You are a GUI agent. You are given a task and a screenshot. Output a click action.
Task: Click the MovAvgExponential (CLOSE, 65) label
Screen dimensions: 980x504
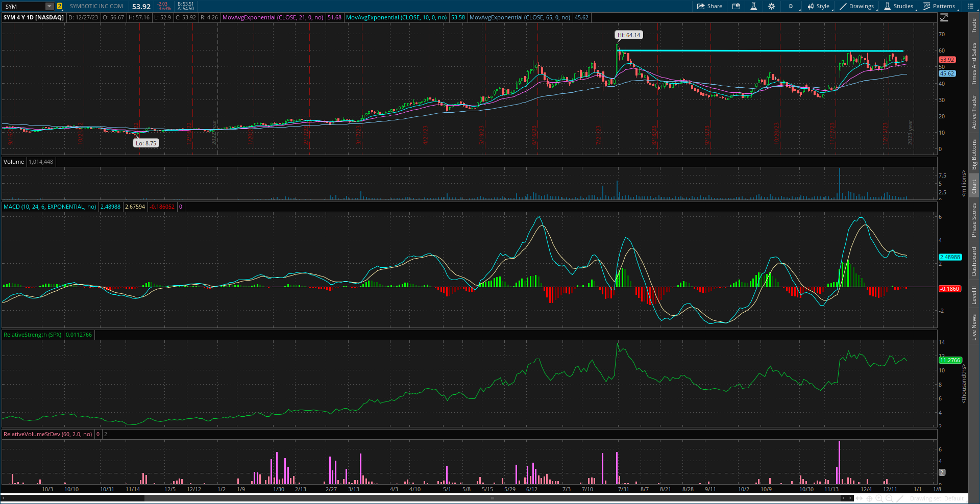pos(520,17)
